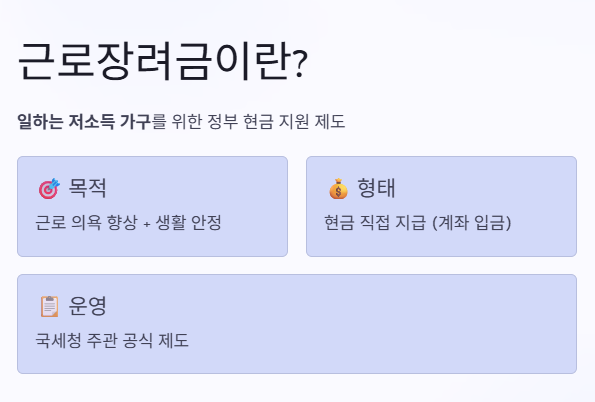
Task: Click the word 국세청 in 운영 card
Action: click(x=58, y=340)
